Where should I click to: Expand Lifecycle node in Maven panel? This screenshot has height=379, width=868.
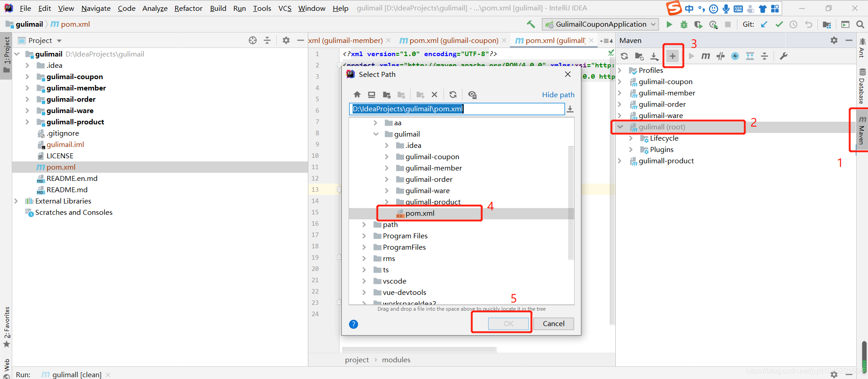click(x=631, y=138)
